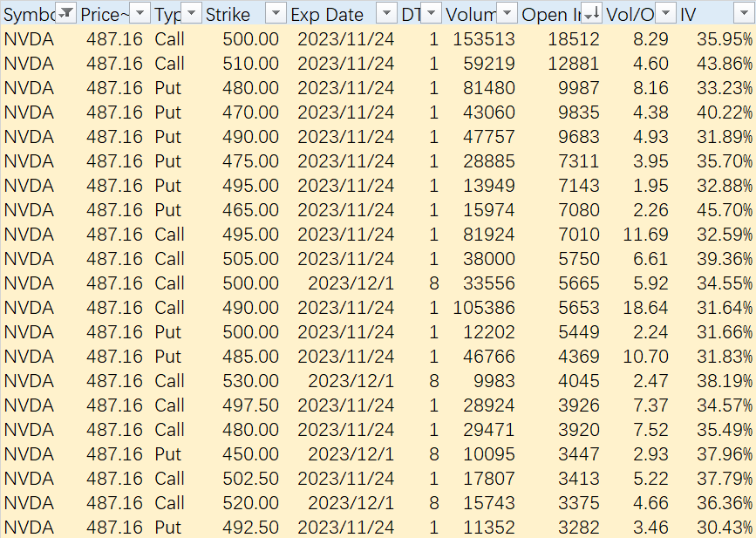Select volume cell 12202

[489, 332]
